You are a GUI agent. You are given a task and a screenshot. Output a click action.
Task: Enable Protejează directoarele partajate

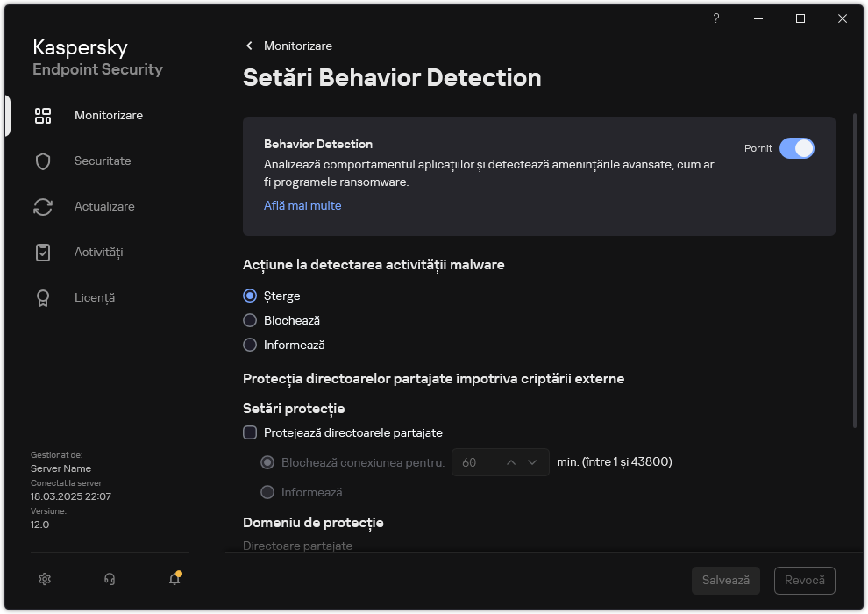[x=250, y=432]
